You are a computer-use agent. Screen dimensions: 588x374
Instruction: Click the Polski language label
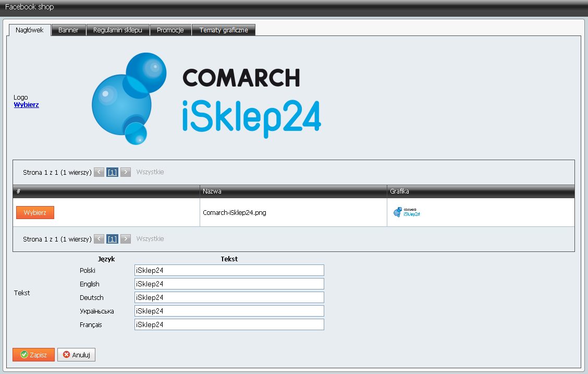point(88,271)
